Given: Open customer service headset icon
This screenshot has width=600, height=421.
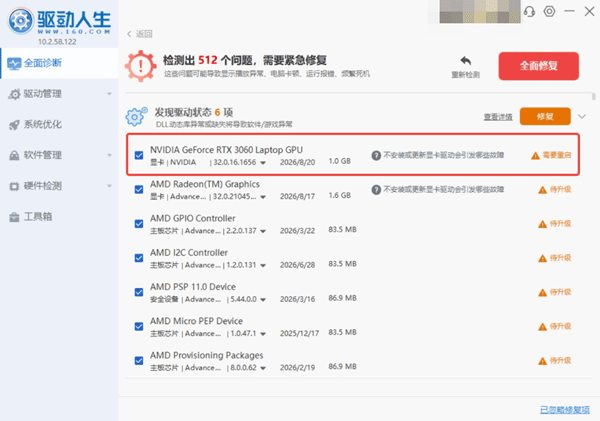Looking at the screenshot, I should click(529, 11).
